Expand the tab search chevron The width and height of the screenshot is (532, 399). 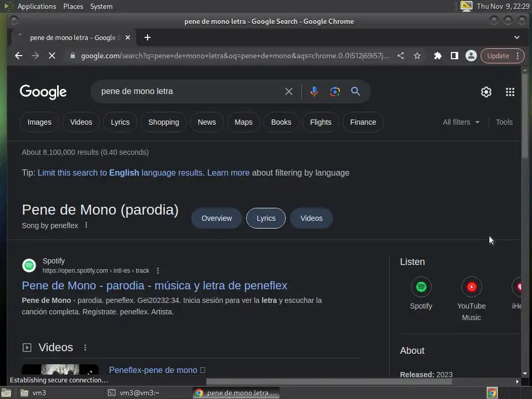click(x=517, y=37)
